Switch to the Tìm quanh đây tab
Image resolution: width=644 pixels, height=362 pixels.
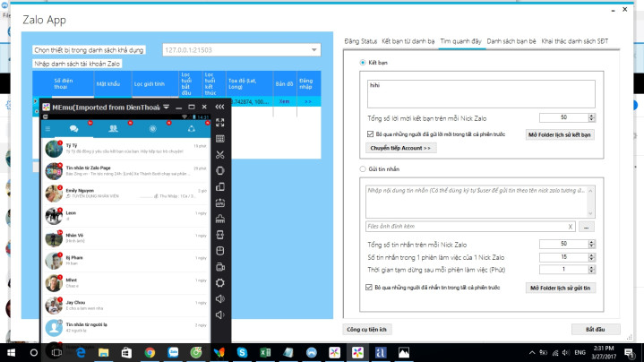click(460, 41)
